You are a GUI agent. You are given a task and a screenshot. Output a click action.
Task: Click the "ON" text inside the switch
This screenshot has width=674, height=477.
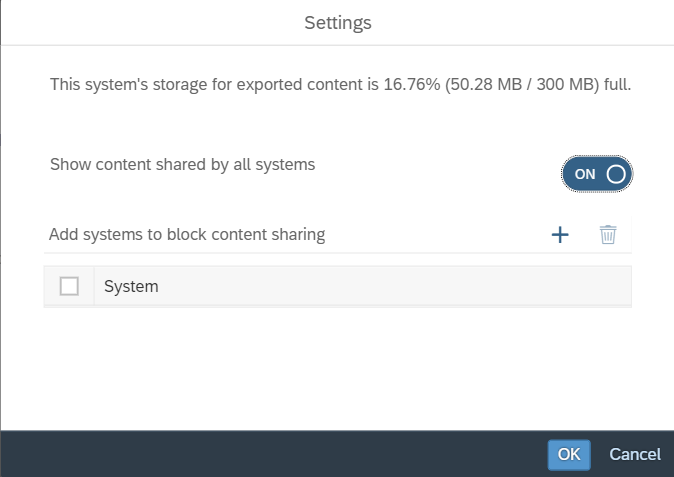pos(585,174)
